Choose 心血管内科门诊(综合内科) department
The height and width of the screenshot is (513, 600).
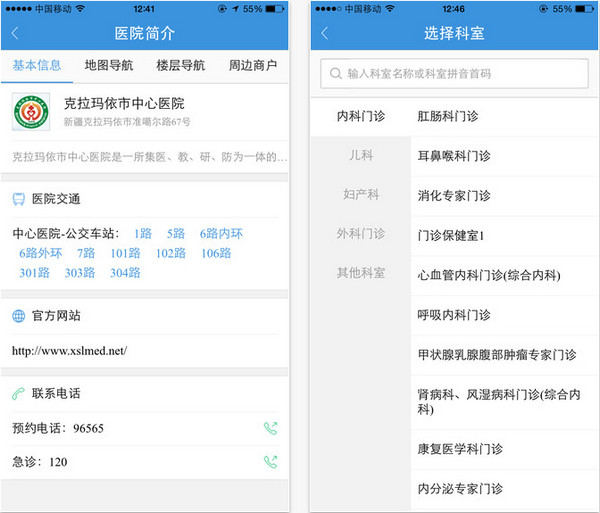tap(504, 275)
